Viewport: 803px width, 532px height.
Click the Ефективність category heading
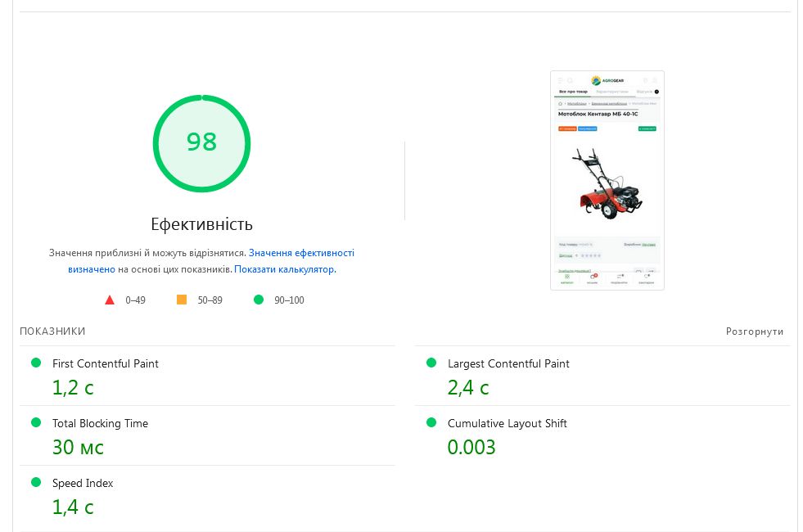click(x=201, y=224)
